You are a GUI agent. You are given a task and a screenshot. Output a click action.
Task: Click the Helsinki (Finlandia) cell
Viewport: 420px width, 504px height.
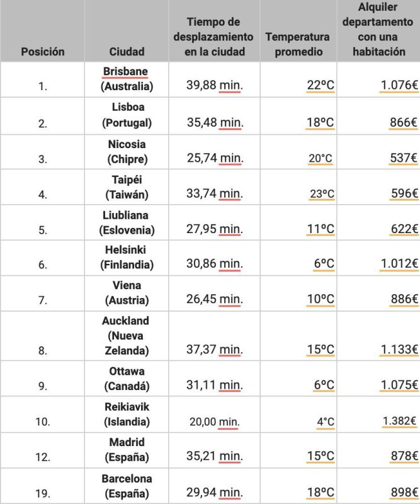127,257
